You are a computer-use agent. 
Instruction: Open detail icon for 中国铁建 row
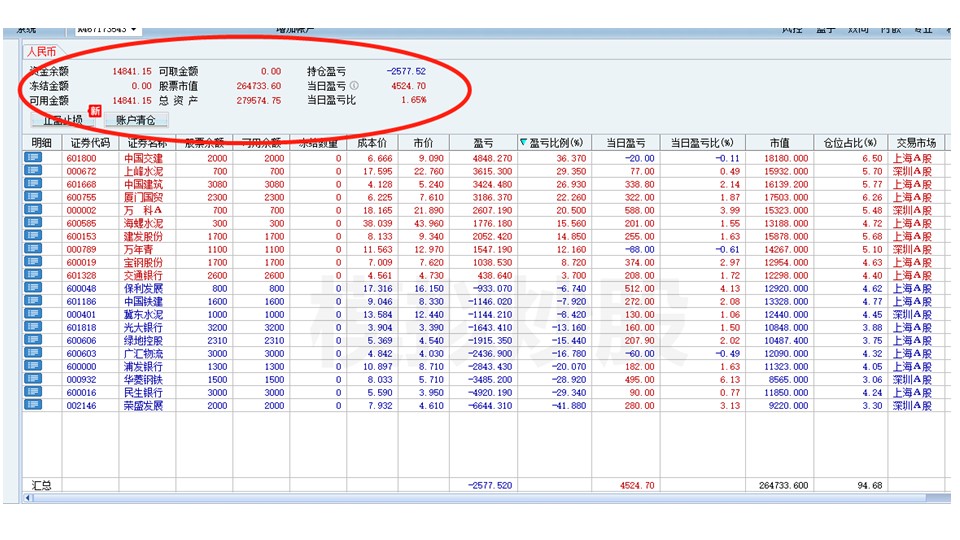coord(33,301)
